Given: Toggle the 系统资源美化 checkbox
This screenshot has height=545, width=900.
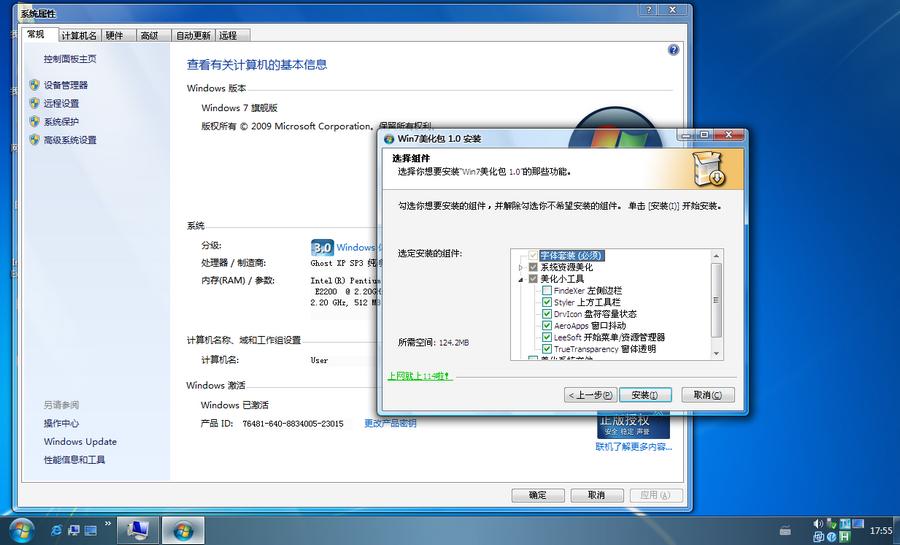Looking at the screenshot, I should [533, 267].
